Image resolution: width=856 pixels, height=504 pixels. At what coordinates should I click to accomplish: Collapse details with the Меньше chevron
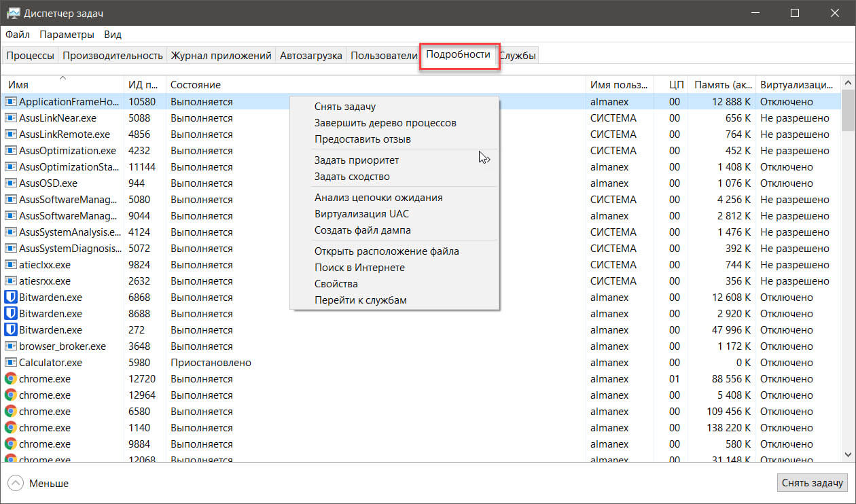pos(16,483)
